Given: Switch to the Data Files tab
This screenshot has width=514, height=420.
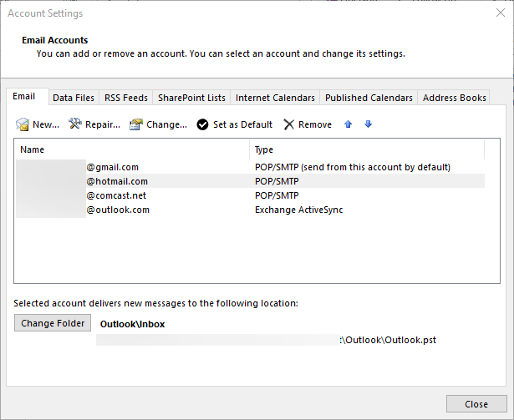Looking at the screenshot, I should coord(74,98).
